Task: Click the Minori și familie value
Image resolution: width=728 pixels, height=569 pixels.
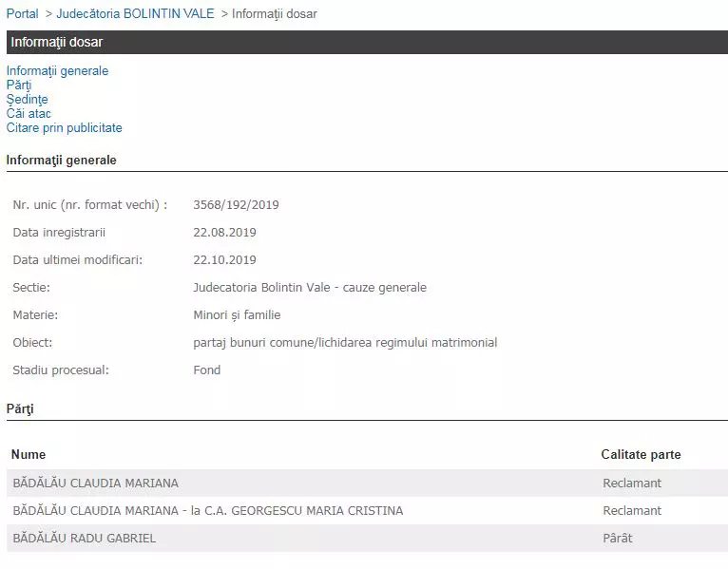Action: (237, 315)
